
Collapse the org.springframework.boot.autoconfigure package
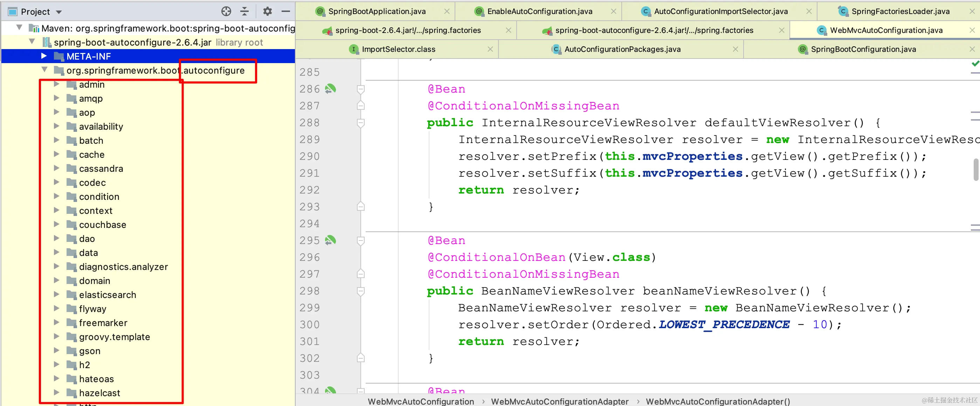pos(44,70)
